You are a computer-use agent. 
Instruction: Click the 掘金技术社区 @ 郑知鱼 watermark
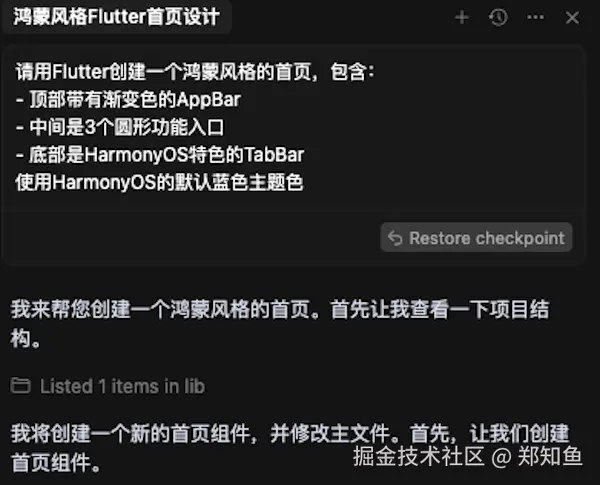(468, 457)
